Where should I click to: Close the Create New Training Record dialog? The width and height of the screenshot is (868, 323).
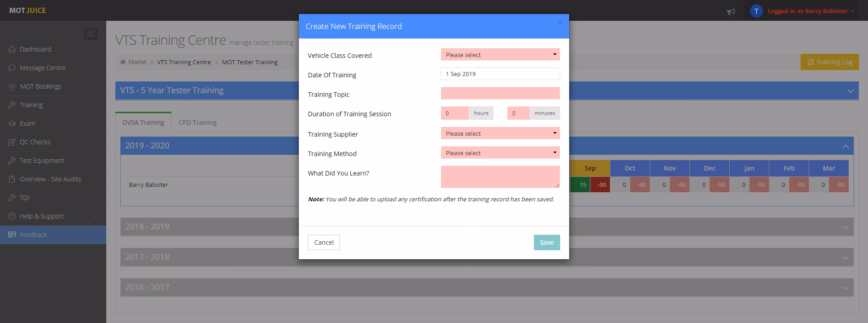click(x=560, y=23)
